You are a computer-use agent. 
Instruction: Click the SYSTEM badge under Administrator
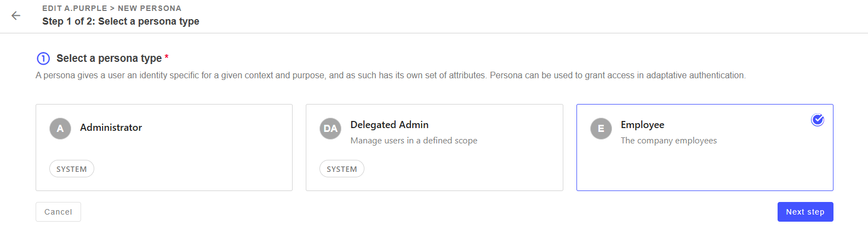point(72,169)
